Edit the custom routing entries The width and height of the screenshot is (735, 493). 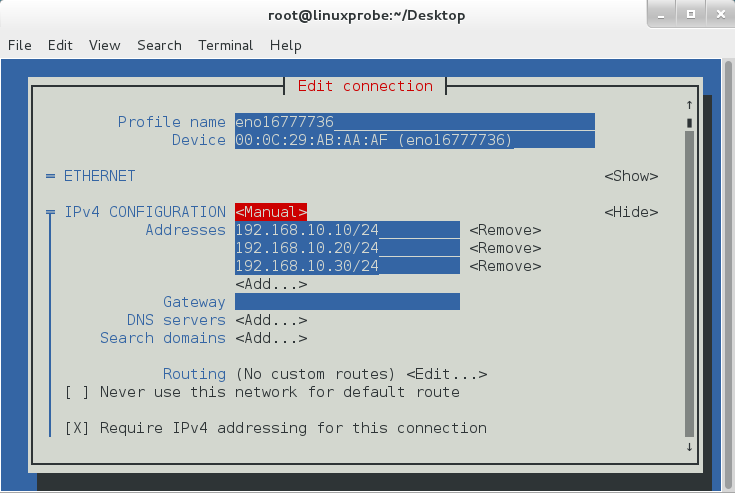point(446,374)
